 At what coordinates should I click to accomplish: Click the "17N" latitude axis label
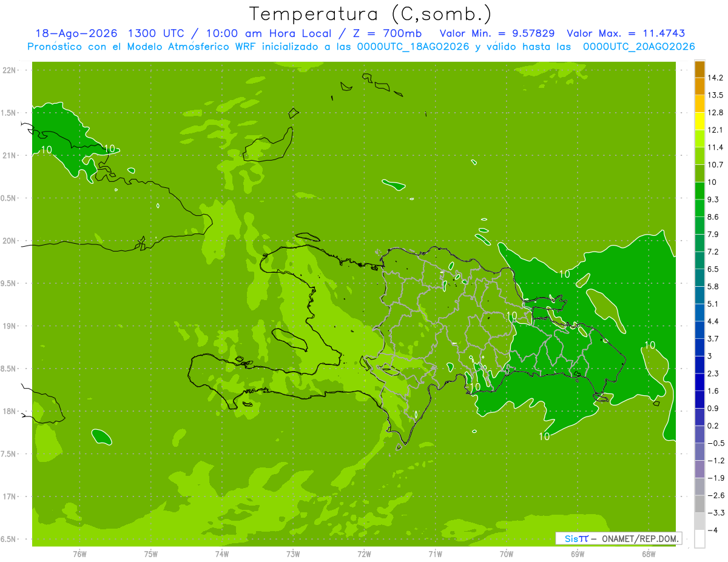(x=10, y=497)
